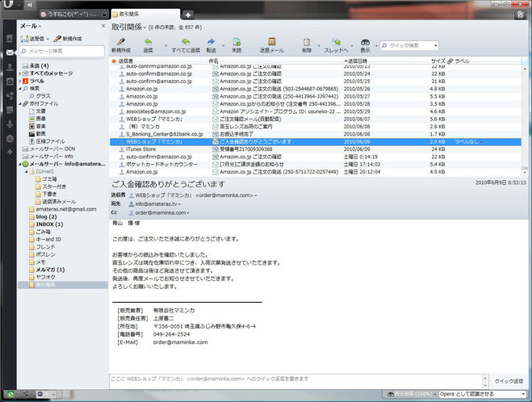Open the 送受信 dropdown arrow

(48, 39)
